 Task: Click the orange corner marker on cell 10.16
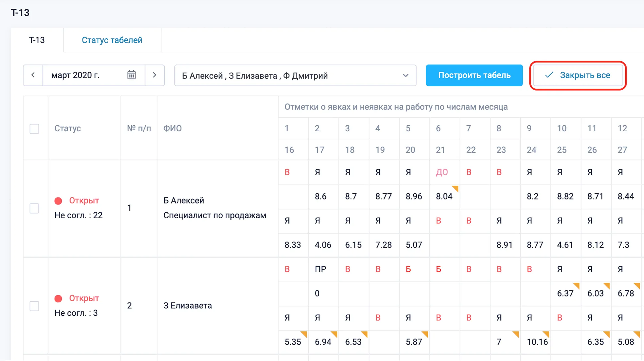tap(547, 334)
